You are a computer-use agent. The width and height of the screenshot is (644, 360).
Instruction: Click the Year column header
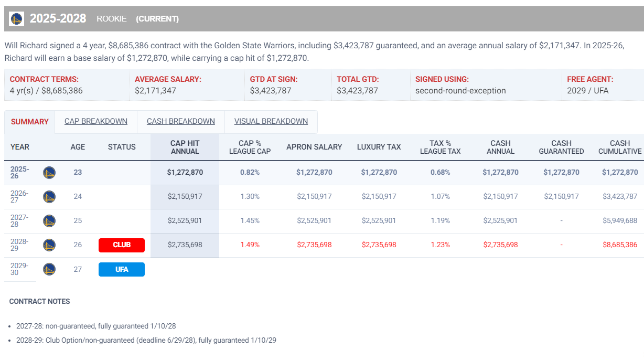(20, 147)
